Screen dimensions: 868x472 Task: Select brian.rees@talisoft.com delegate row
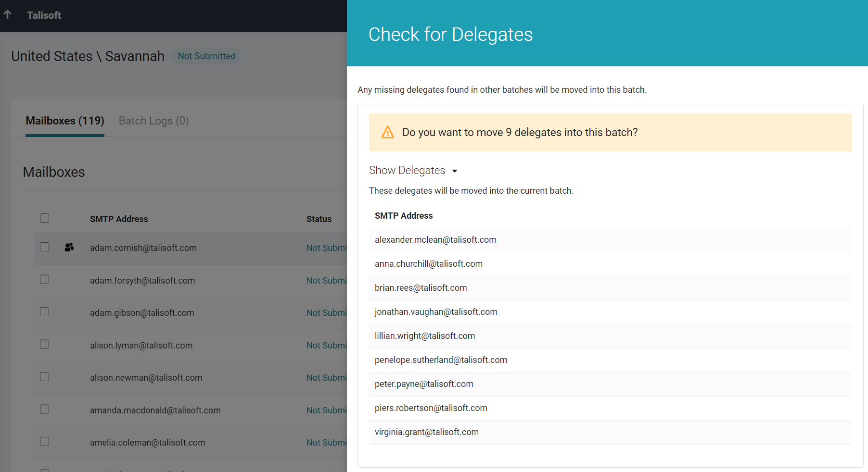[x=610, y=288]
